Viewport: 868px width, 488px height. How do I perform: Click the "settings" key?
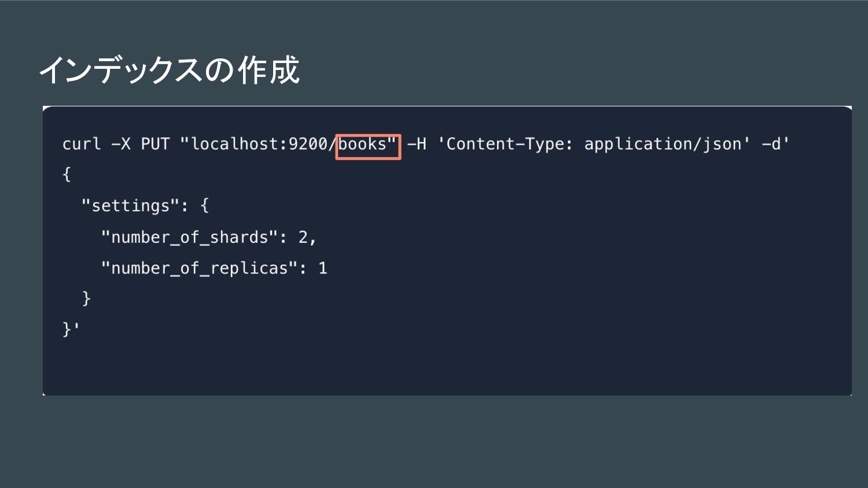[131, 206]
